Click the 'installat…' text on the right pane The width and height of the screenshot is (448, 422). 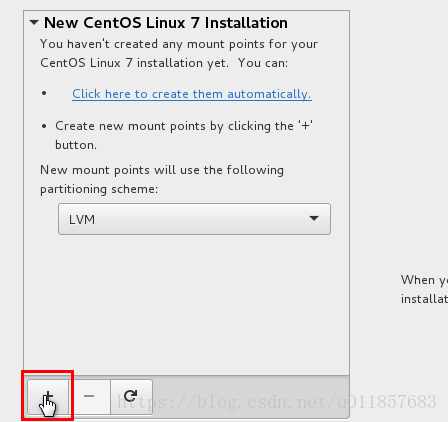click(x=424, y=299)
